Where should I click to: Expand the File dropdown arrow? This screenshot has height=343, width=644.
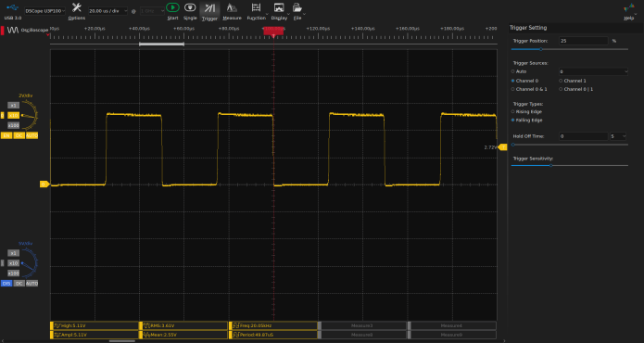(x=304, y=15)
